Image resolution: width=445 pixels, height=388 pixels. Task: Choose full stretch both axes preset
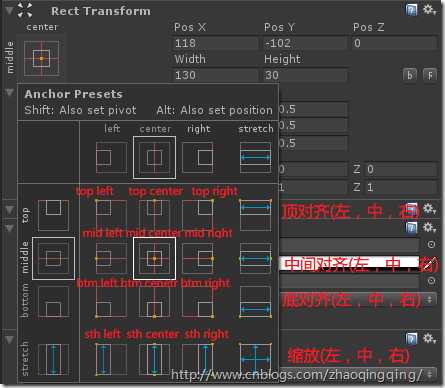click(x=255, y=360)
